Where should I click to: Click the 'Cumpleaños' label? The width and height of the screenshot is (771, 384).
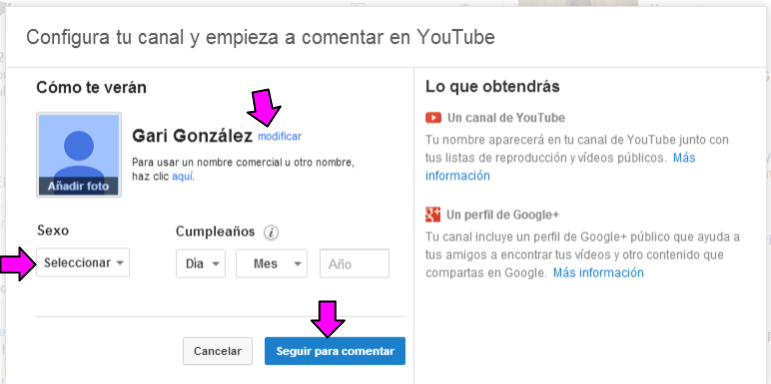215,232
